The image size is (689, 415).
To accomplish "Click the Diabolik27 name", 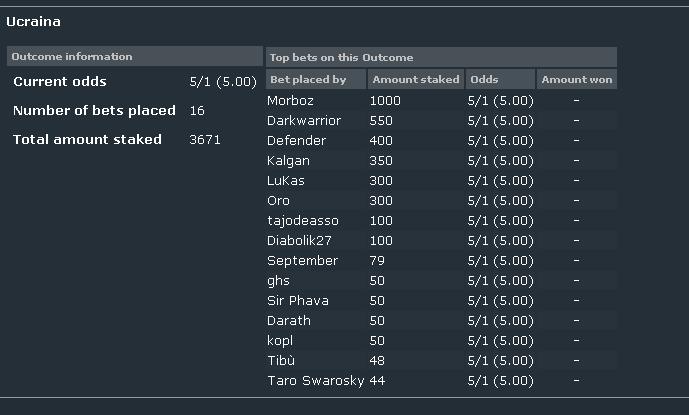I will [299, 240].
